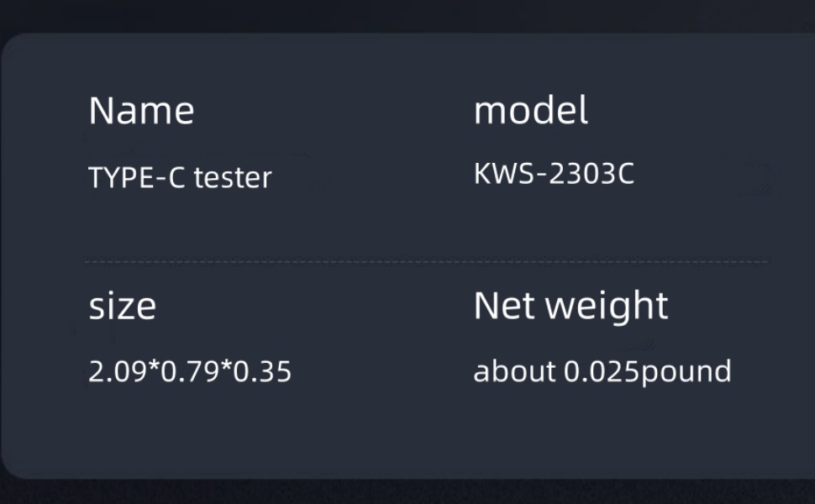Select the "TYPE-C tester" name value
815x504 pixels.
pyautogui.click(x=180, y=177)
